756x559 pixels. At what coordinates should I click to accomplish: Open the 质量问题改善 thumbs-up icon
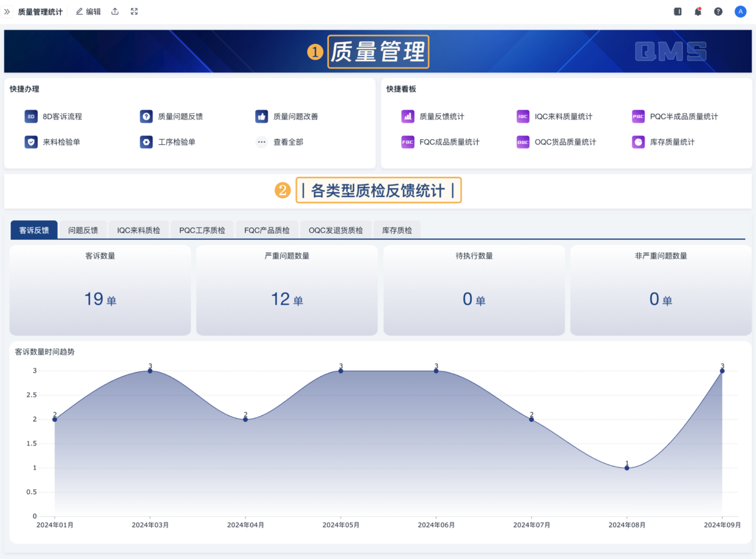point(261,116)
